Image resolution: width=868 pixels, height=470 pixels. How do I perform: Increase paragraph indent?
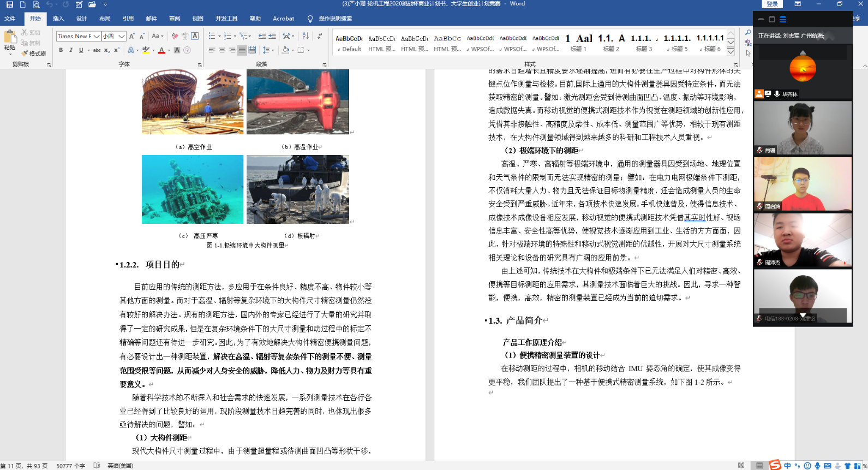[x=272, y=36]
